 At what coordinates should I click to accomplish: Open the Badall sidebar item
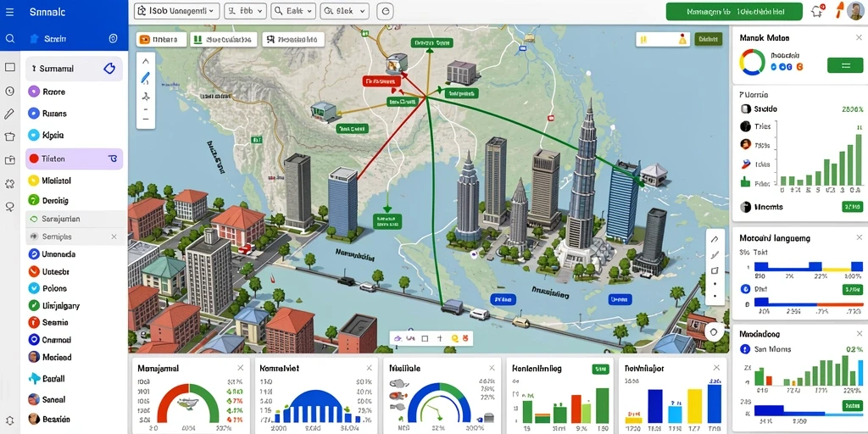click(x=47, y=379)
